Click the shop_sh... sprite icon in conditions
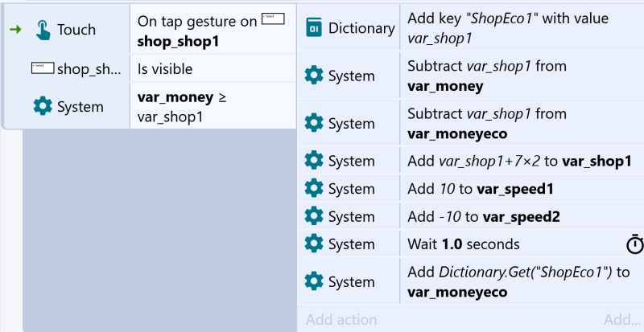This screenshot has height=332, width=644. tap(43, 68)
